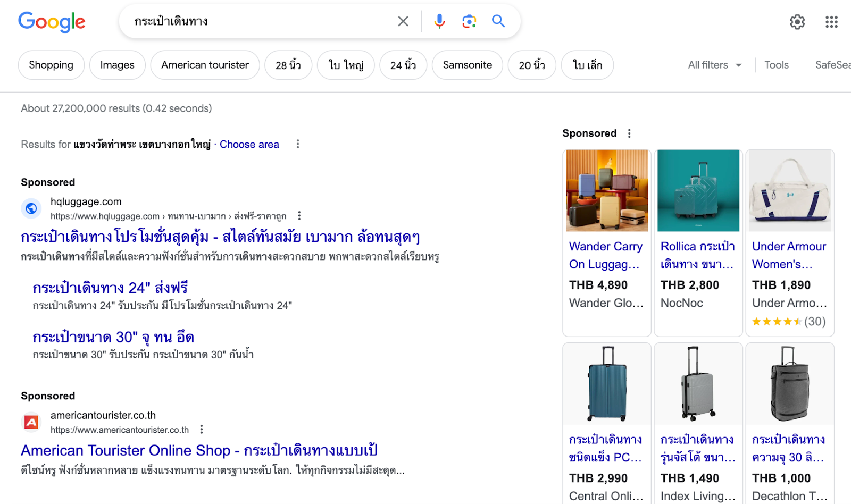Click the Rollica กระเป๋าเดินทาง product title
851x504 pixels.
click(698, 255)
